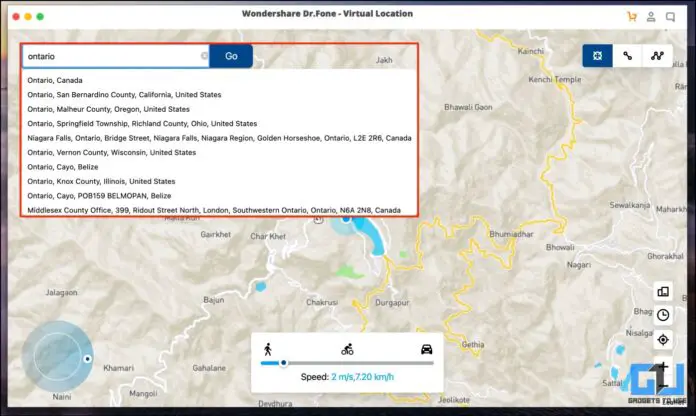Screen dimensions: 696x416
Task: Open the feedback chat icon
Action: [670, 17]
